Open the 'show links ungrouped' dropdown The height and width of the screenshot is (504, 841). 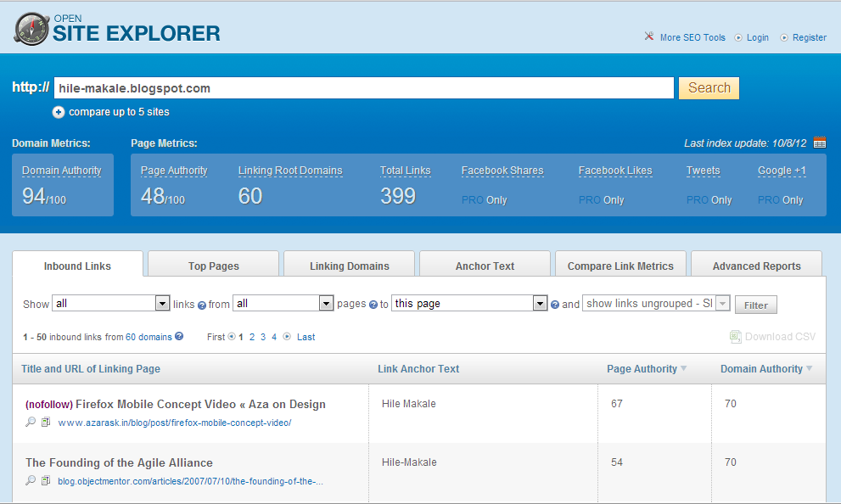(x=657, y=304)
